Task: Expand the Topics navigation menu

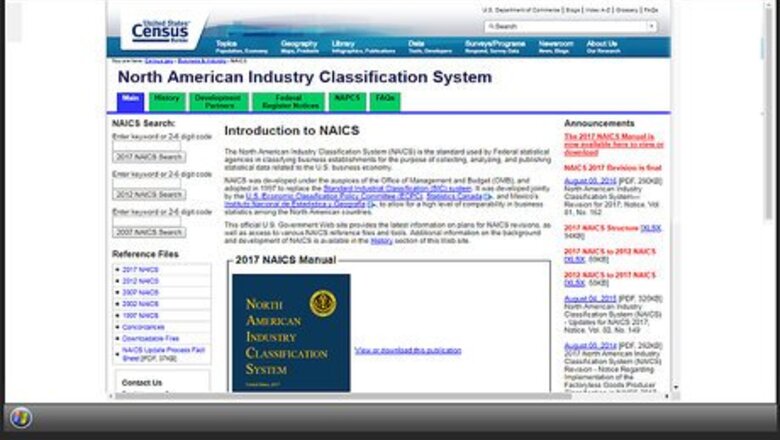Action: pos(227,46)
